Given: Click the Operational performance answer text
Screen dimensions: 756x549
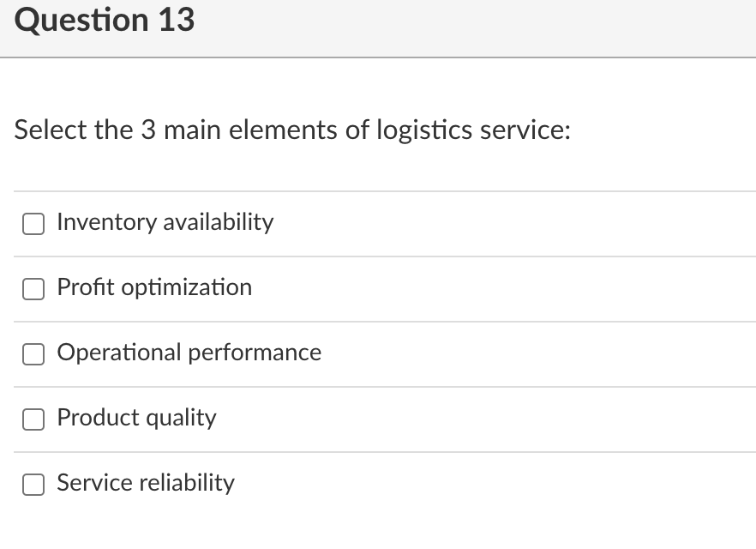Looking at the screenshot, I should 189,353.
